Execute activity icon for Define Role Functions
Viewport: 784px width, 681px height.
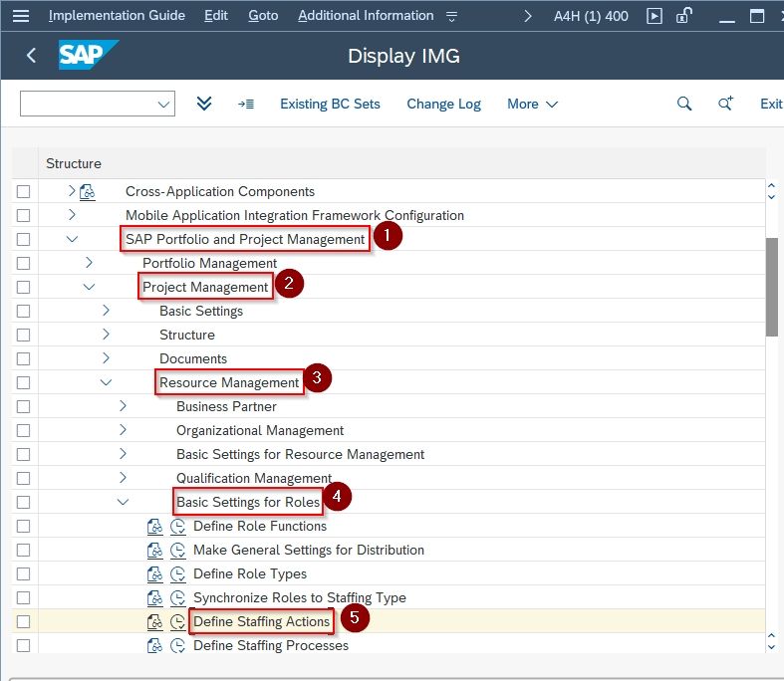[177, 526]
